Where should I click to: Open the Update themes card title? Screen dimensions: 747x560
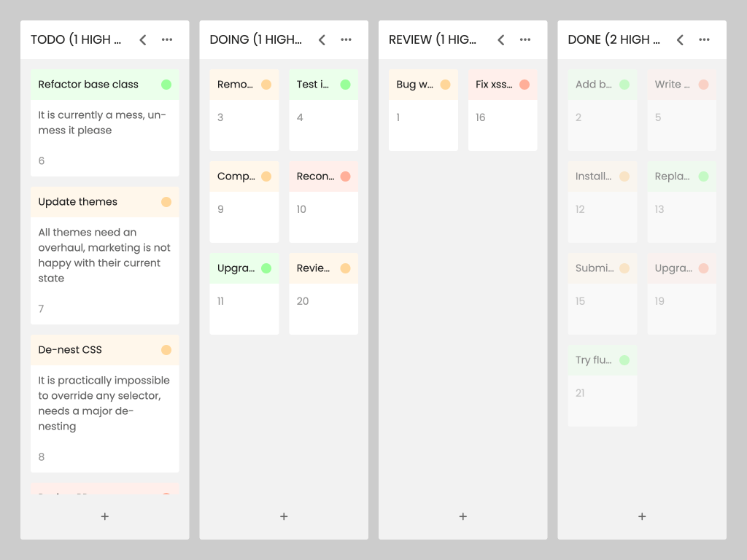click(77, 201)
